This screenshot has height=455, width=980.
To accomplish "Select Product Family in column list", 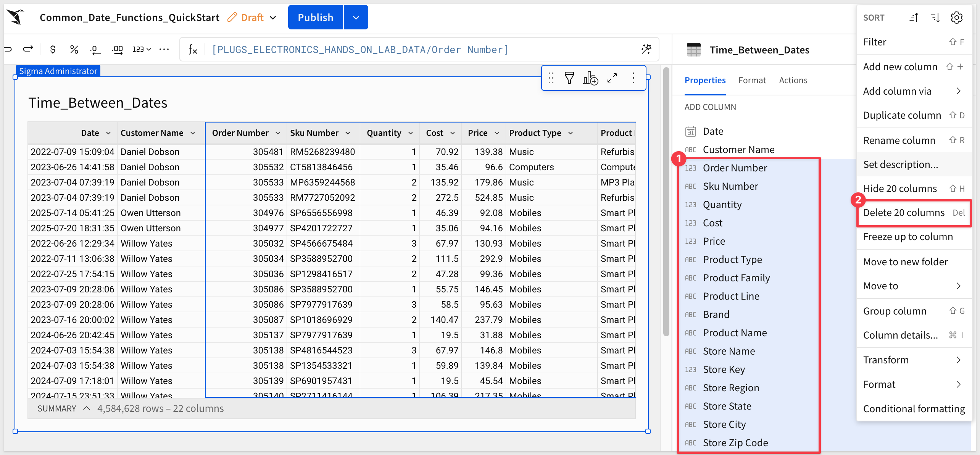I will [736, 278].
